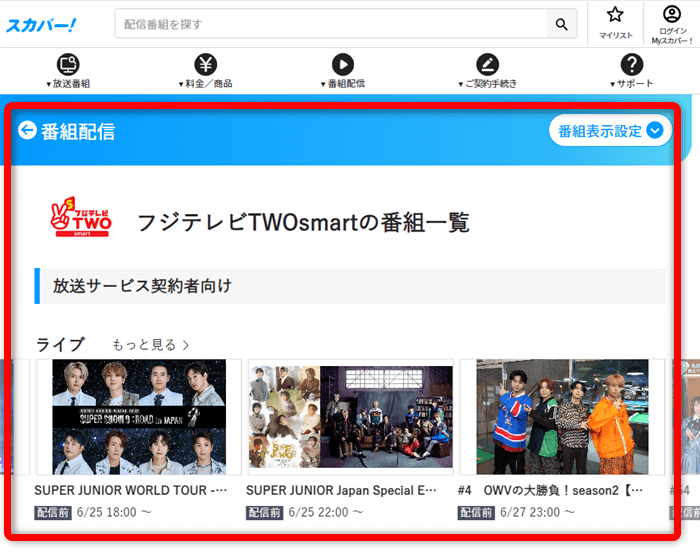
Task: Click the 6/25 22:00 schedule text
Action: click(326, 512)
